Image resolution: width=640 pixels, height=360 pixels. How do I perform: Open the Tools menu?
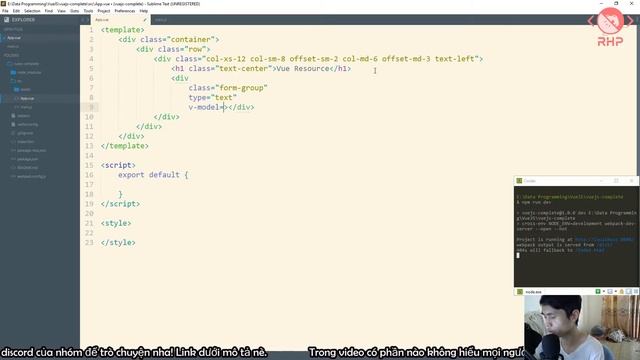pos(88,11)
